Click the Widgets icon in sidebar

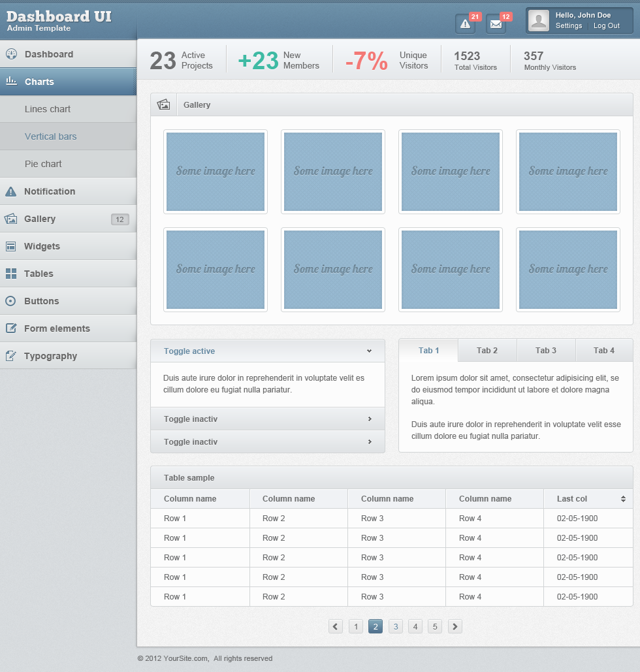point(11,246)
